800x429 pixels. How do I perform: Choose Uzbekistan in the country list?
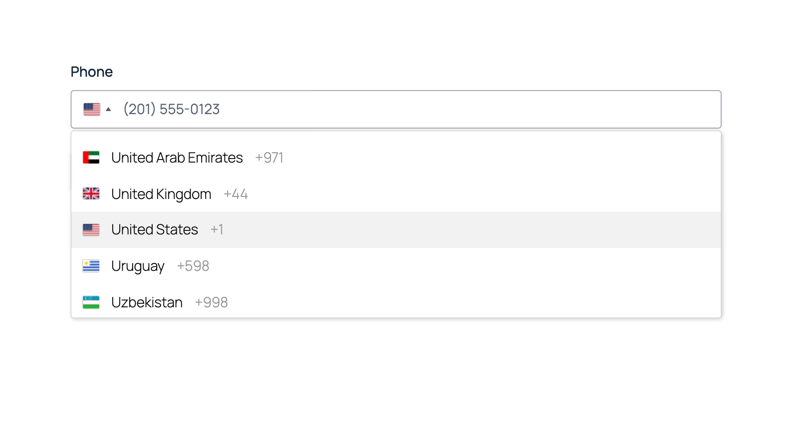(x=396, y=302)
